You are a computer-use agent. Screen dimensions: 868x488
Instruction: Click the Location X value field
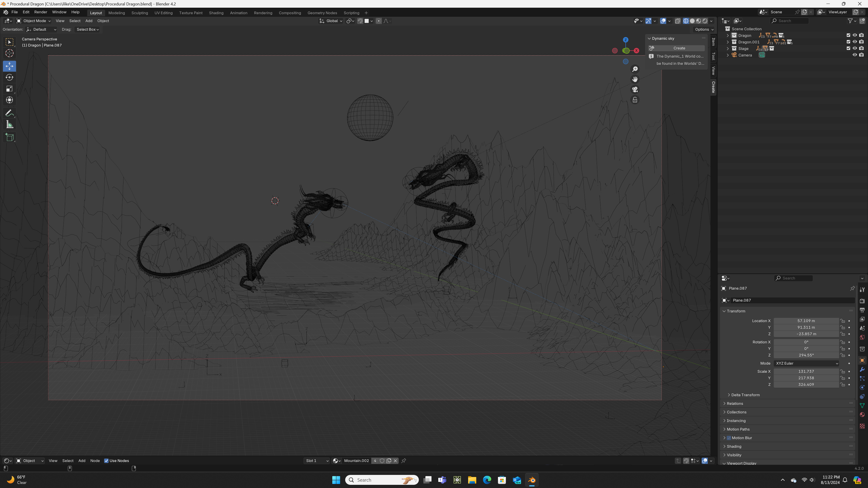[806, 321]
